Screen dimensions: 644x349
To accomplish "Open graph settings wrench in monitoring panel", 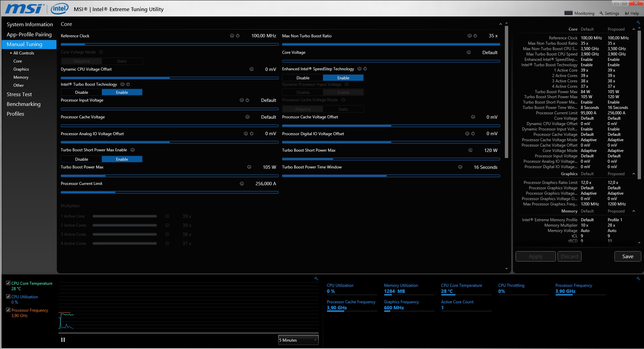I will [316, 278].
